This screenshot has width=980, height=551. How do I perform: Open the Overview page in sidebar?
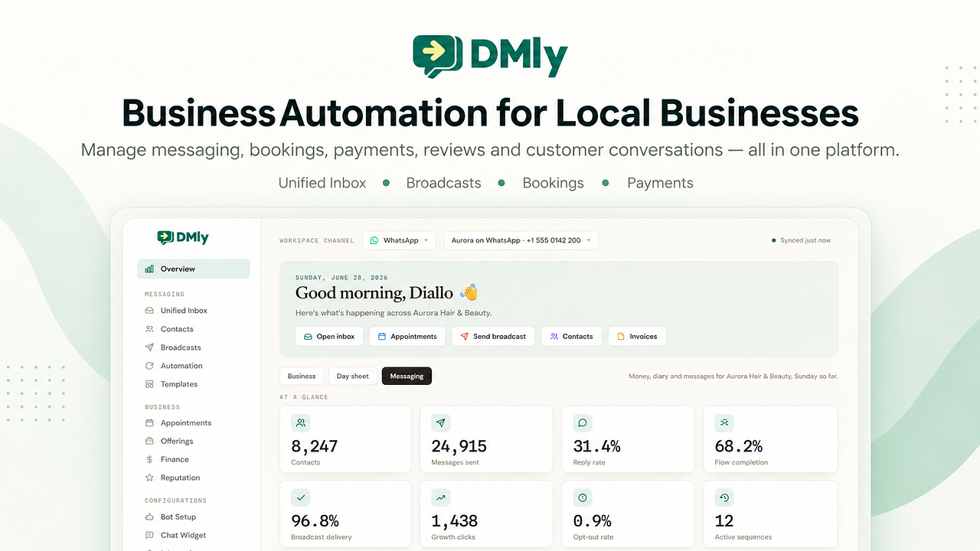point(194,269)
